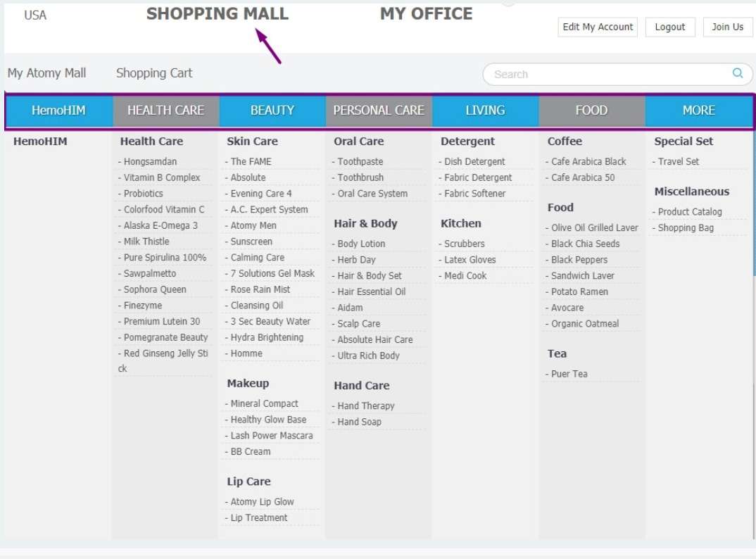This screenshot has height=559, width=756.
Task: Open the Hydra Brightening link
Action: 267,337
